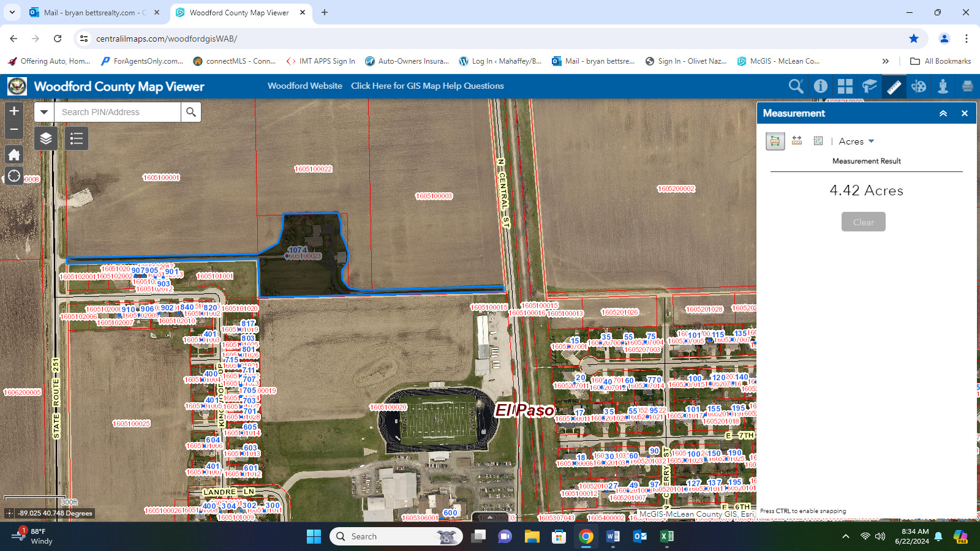Go back to previous page
This screenshot has height=551, width=980.
point(13,39)
